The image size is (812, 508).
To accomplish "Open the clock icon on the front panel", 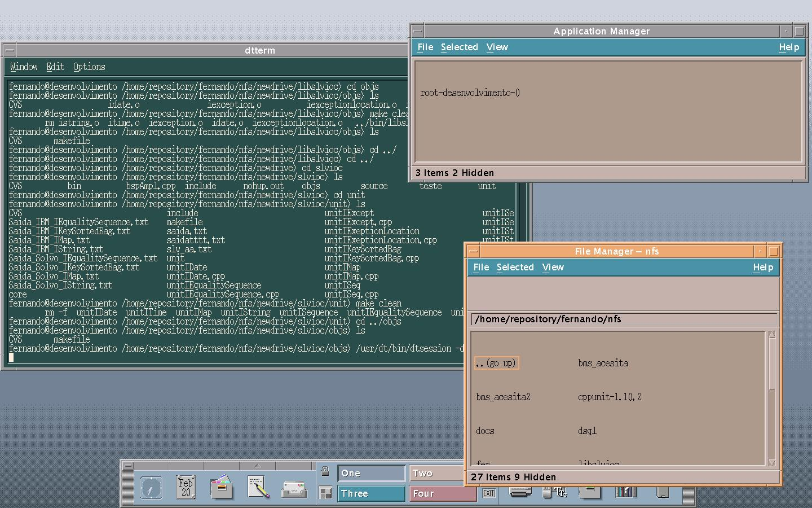I will 151,488.
